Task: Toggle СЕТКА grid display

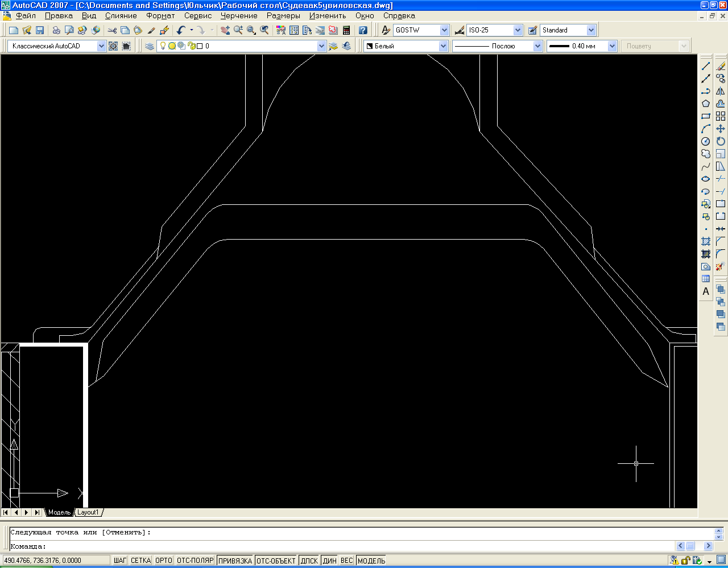Action: 140,561
